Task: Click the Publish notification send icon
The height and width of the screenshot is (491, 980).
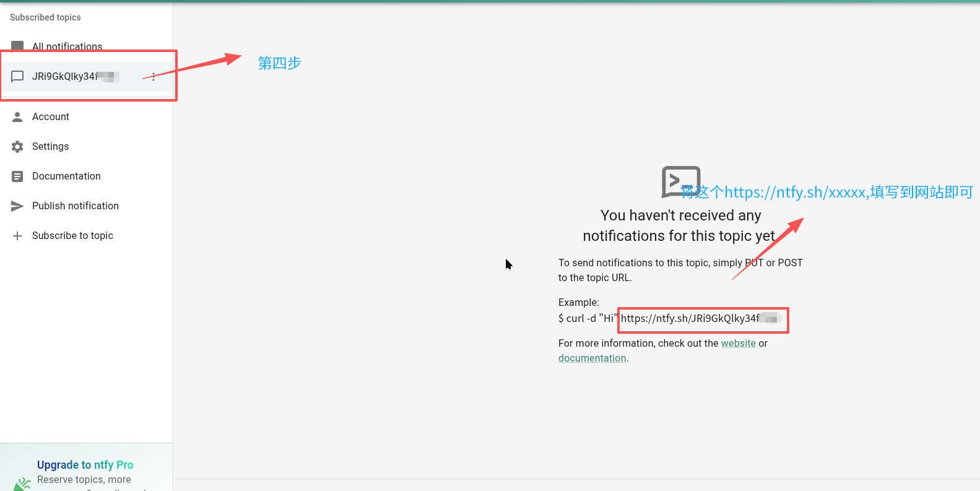Action: pos(17,206)
